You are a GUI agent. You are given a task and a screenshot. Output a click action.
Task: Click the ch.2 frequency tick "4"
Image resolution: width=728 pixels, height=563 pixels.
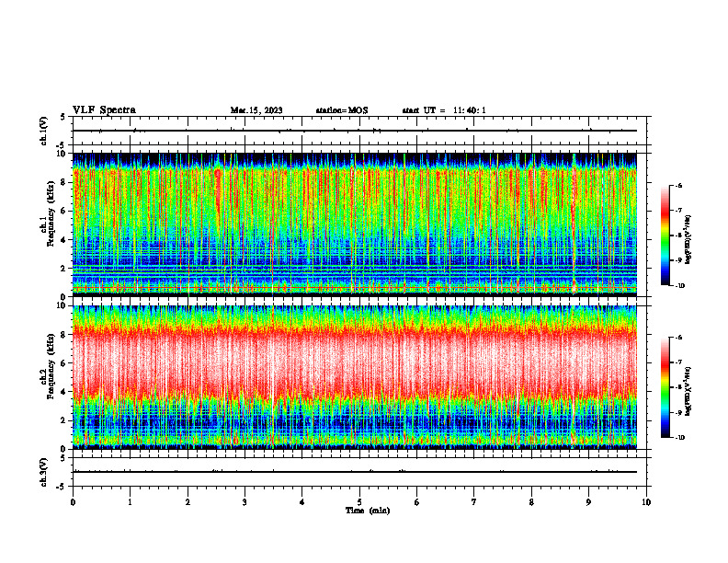pos(64,392)
